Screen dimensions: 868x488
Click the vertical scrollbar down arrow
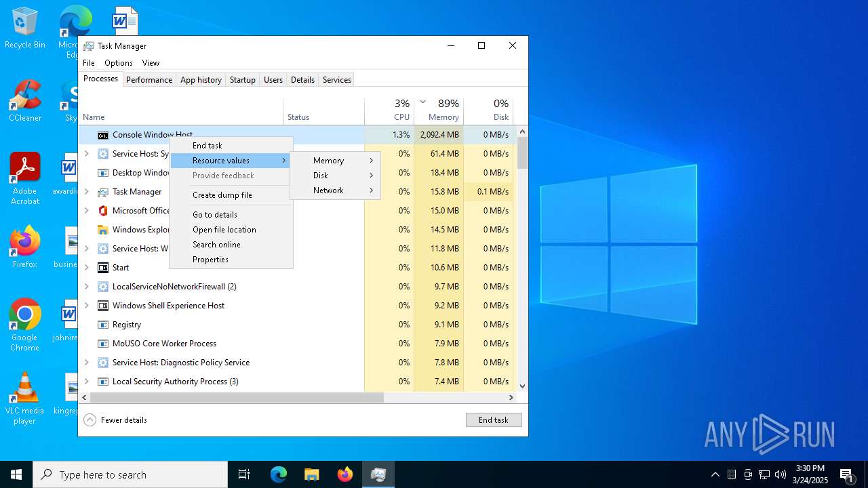(522, 386)
